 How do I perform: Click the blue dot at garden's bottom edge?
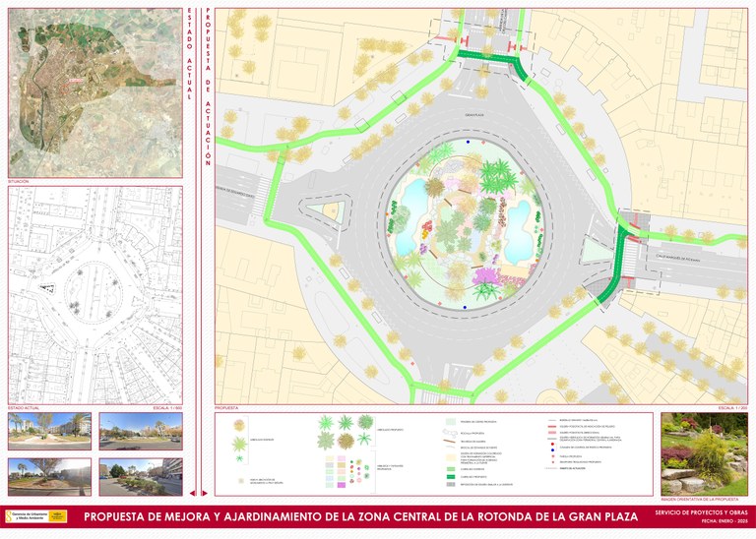click(x=466, y=306)
